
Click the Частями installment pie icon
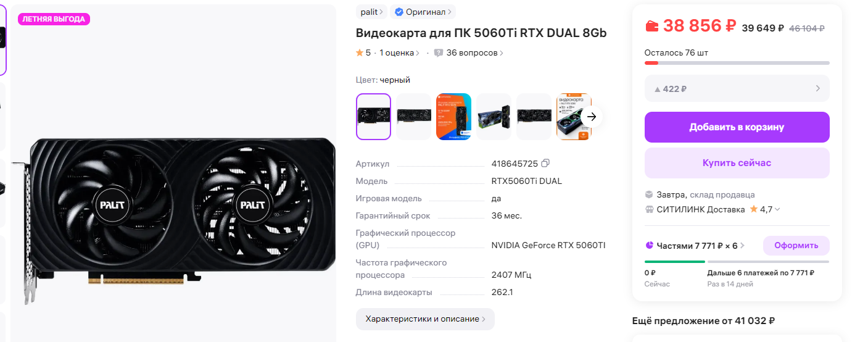pyautogui.click(x=649, y=246)
